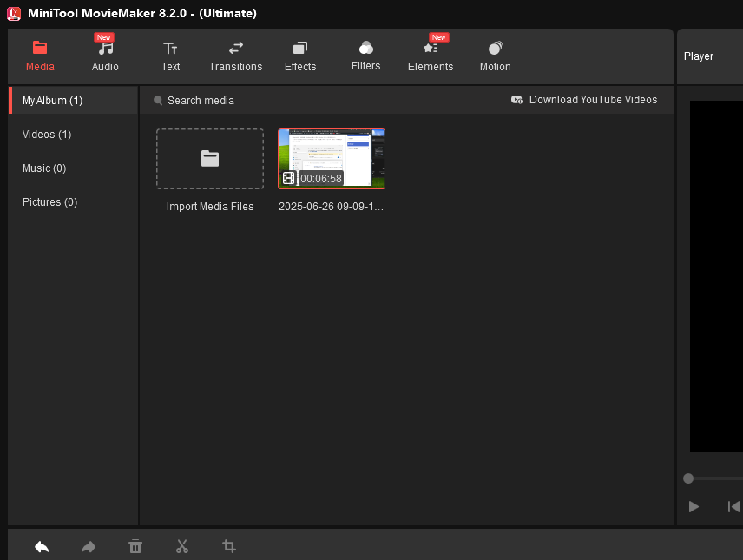Viewport: 743px width, 560px height.
Task: Click the Player panel title
Action: point(699,56)
